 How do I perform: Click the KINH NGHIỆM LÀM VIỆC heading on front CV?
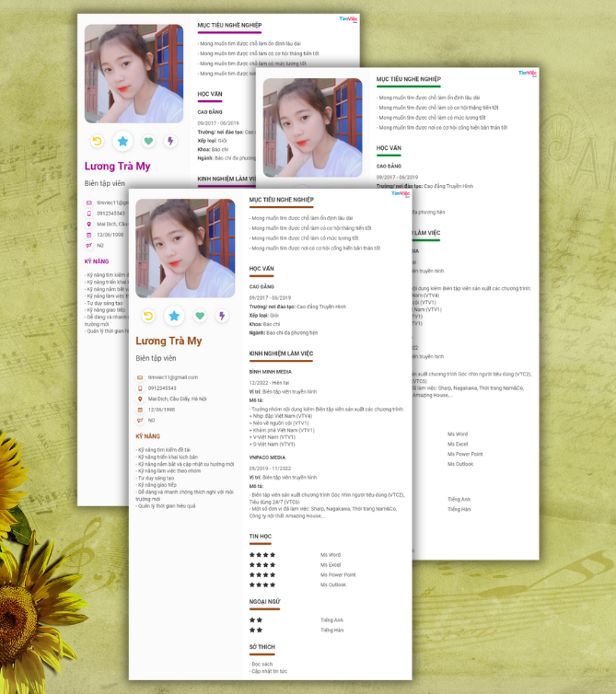tap(281, 353)
